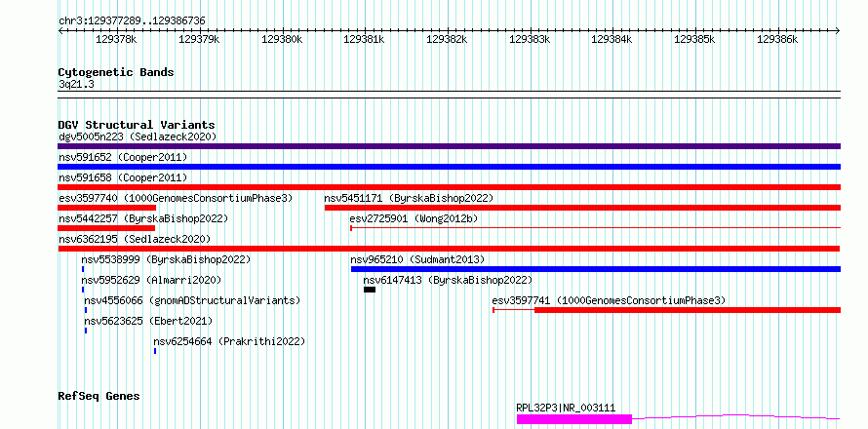The width and height of the screenshot is (868, 429).
Task: Click the 129378k ruler tick label
Action: point(116,39)
